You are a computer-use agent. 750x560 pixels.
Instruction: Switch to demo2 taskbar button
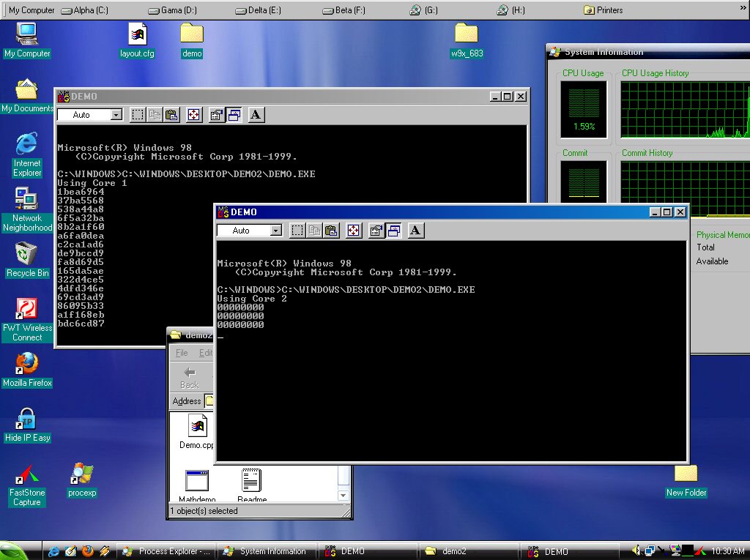click(x=468, y=551)
